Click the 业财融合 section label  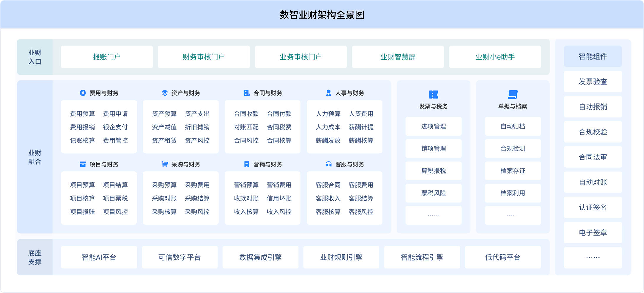point(35,157)
